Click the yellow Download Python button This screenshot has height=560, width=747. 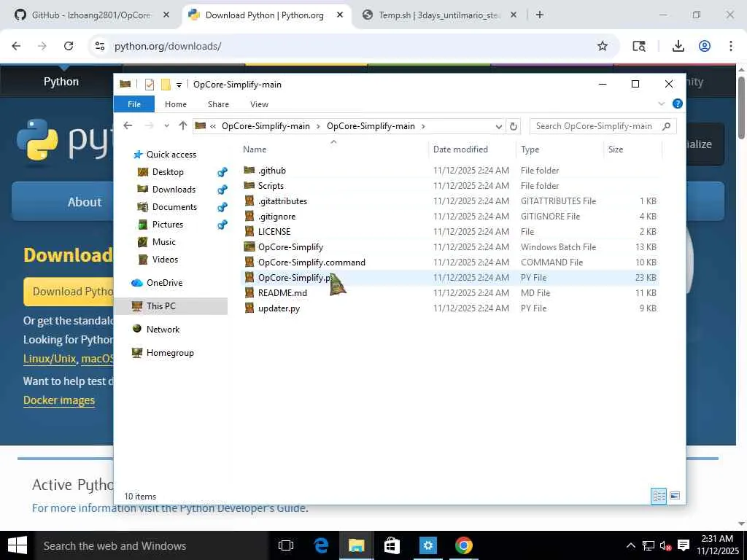pos(69,292)
